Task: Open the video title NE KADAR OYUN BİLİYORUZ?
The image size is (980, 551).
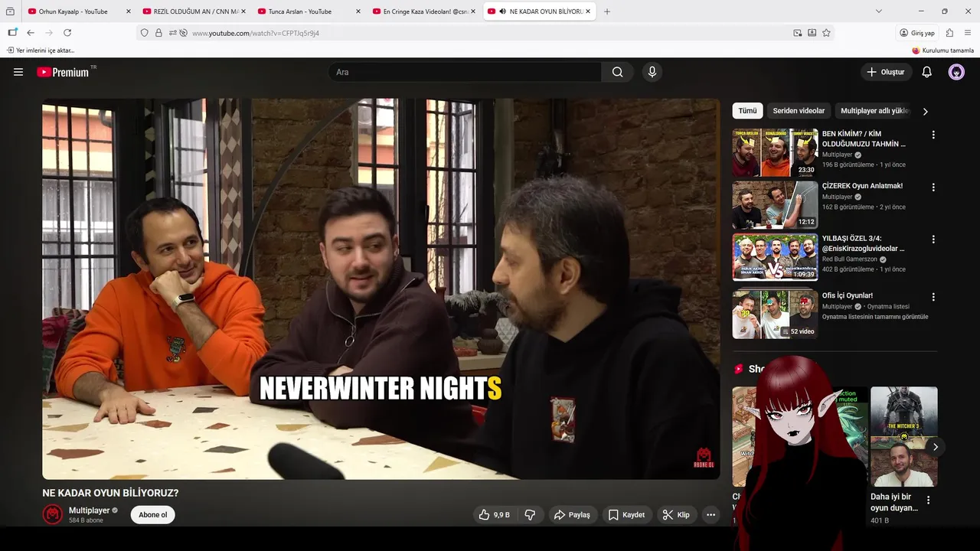Action: pyautogui.click(x=110, y=493)
